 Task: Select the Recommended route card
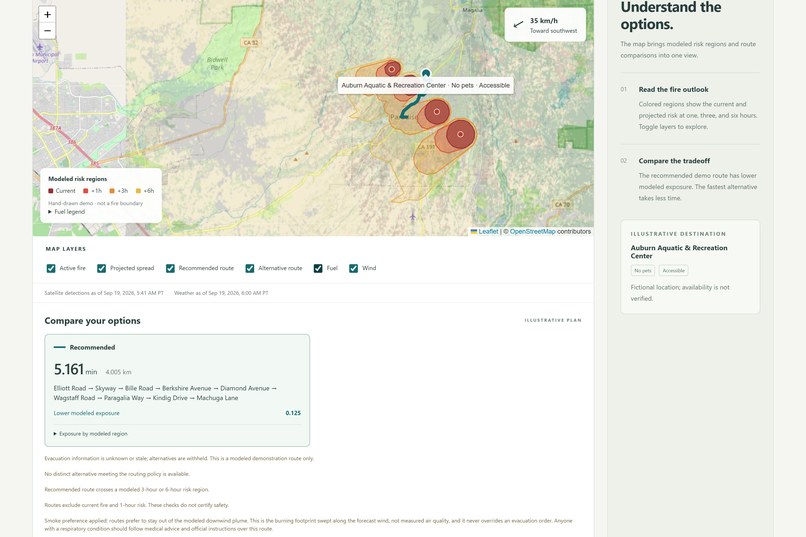click(x=177, y=391)
